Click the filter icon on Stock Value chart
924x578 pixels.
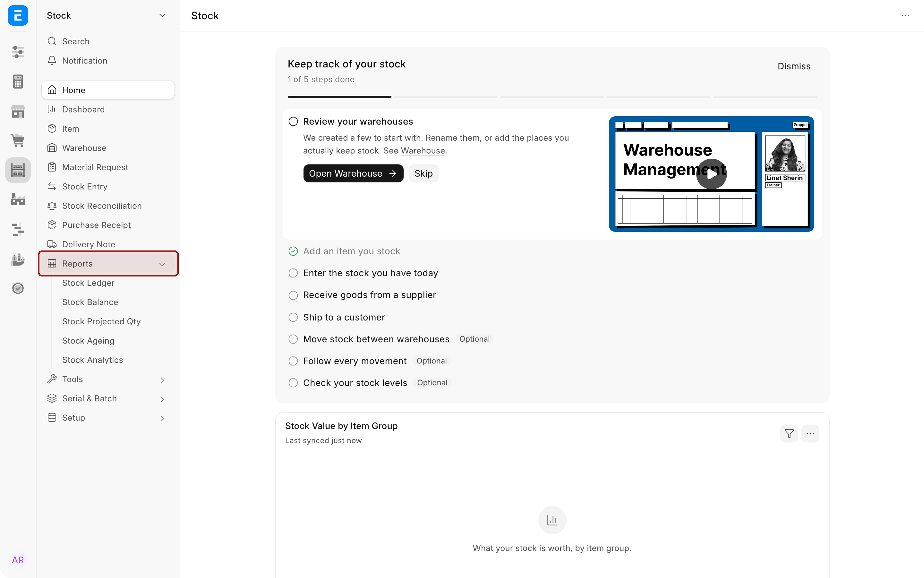click(x=789, y=433)
